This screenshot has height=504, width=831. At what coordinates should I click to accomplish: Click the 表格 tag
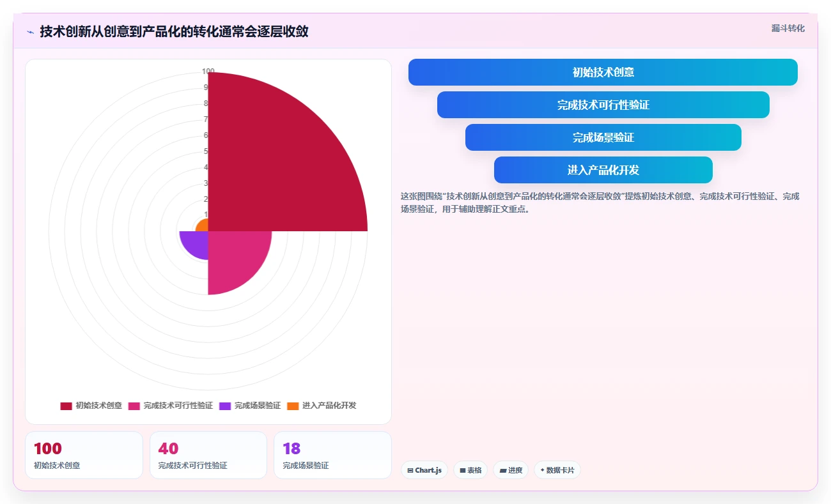tap(470, 470)
